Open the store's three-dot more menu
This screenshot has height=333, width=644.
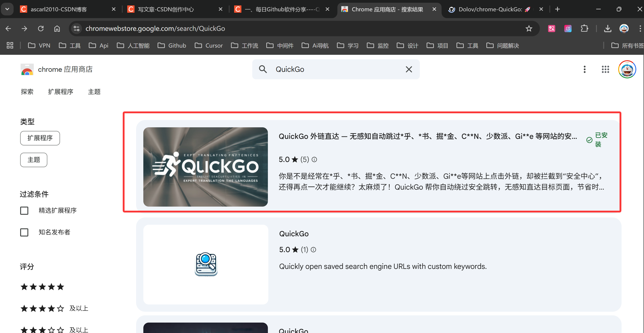tap(584, 69)
